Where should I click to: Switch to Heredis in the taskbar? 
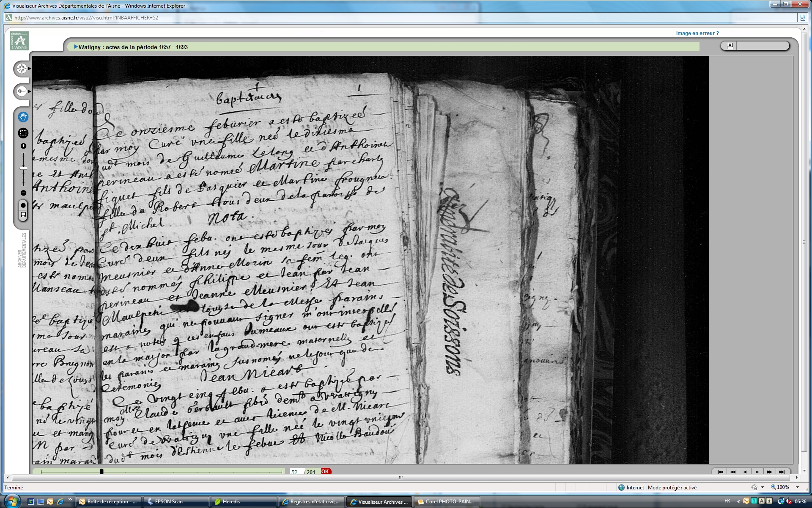231,502
